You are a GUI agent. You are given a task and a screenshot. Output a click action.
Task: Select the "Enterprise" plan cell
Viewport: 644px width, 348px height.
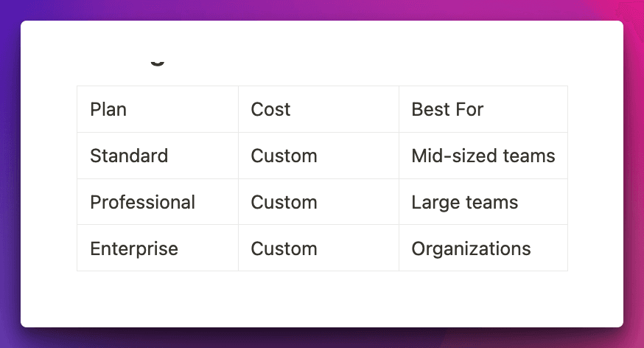click(133, 249)
